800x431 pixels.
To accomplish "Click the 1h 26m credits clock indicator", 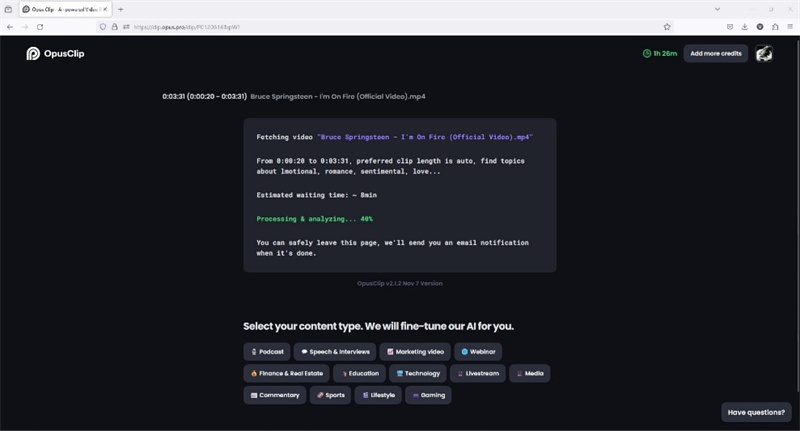I will 660,54.
